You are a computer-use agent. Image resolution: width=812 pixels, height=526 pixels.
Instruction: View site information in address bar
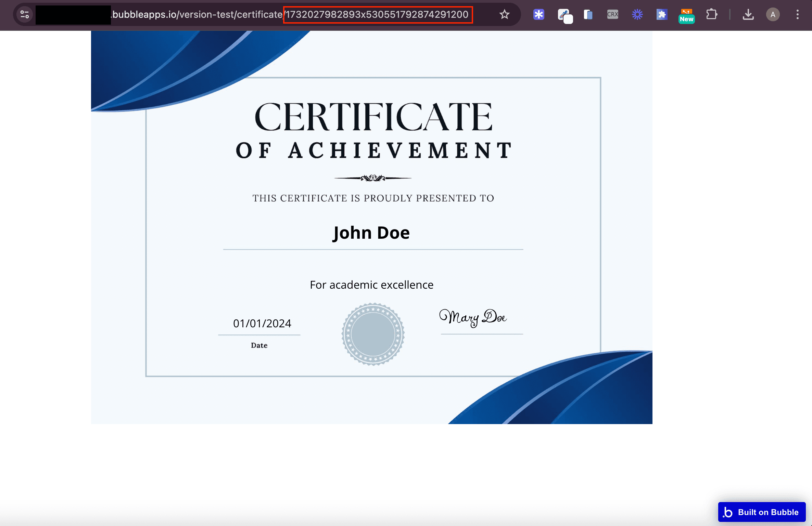coord(25,14)
